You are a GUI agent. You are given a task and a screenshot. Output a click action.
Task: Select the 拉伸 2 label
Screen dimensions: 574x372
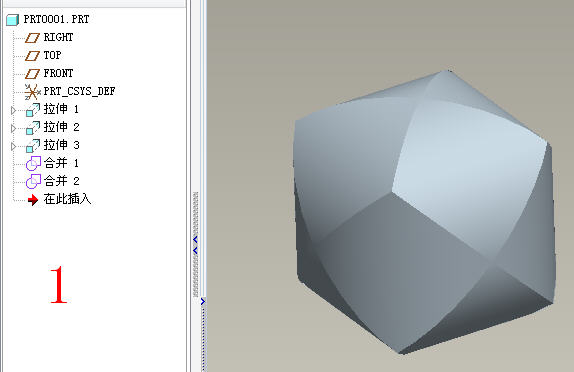[62, 127]
